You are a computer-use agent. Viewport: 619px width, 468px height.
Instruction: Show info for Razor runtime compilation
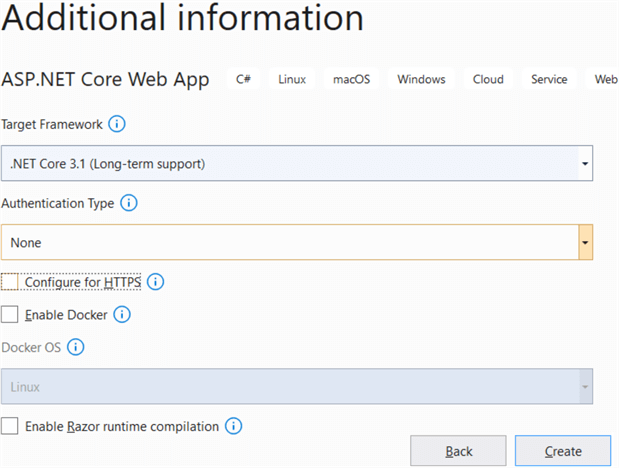pyautogui.click(x=233, y=426)
